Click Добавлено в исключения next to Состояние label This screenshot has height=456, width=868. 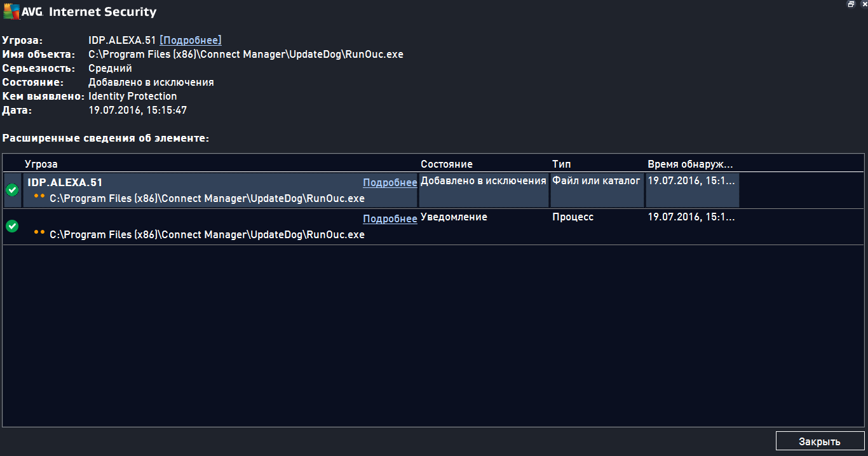[151, 83]
